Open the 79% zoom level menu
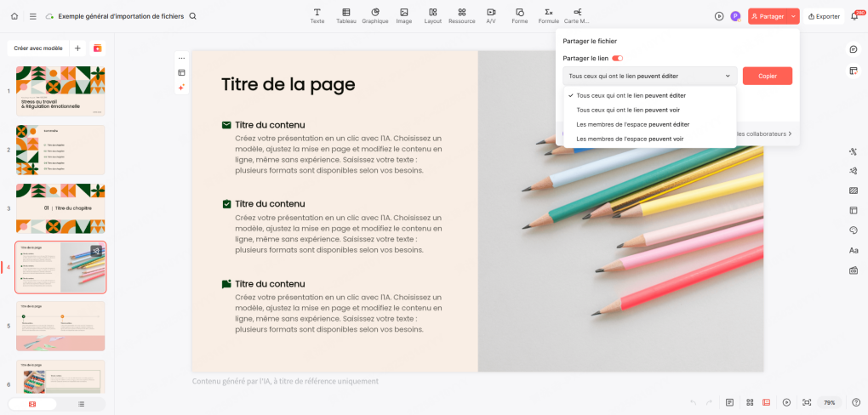868x415 pixels. tap(829, 402)
